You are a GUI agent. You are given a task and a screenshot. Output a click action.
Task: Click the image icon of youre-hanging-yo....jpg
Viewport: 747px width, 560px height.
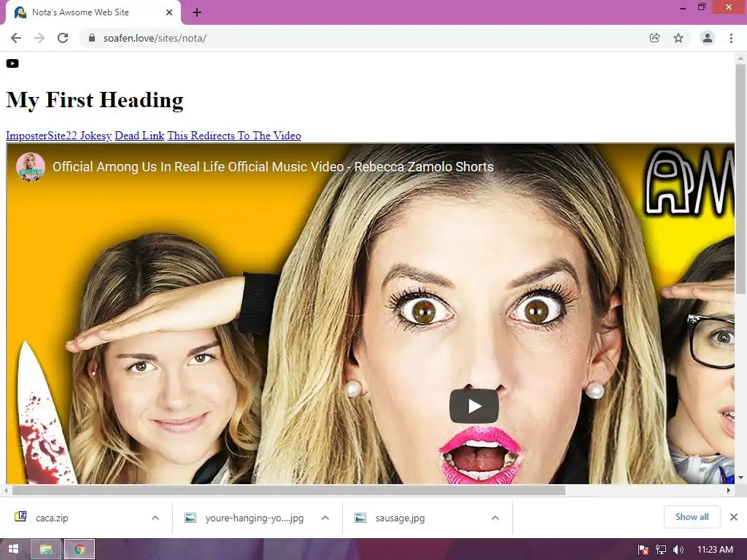tap(190, 518)
